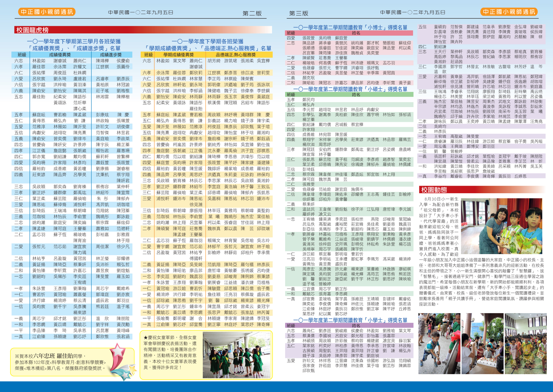Click 中正國小親師通訊 badge on the 第三版 header
Image resolution: width=553 pixels, height=392 pixels.
pyautogui.click(x=509, y=12)
